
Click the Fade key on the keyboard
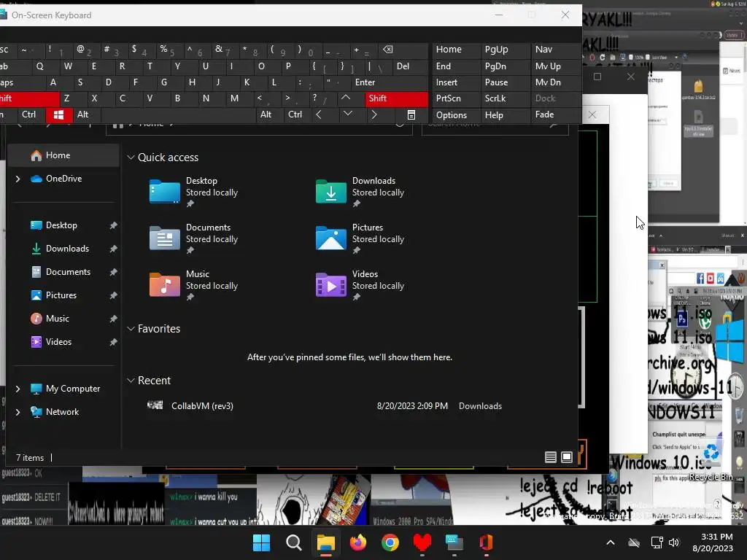555,114
